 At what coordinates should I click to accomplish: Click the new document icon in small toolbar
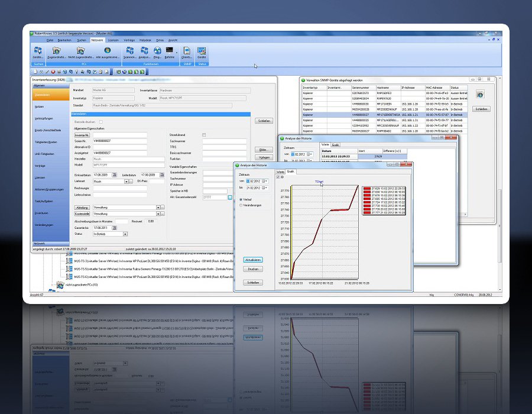[35, 72]
